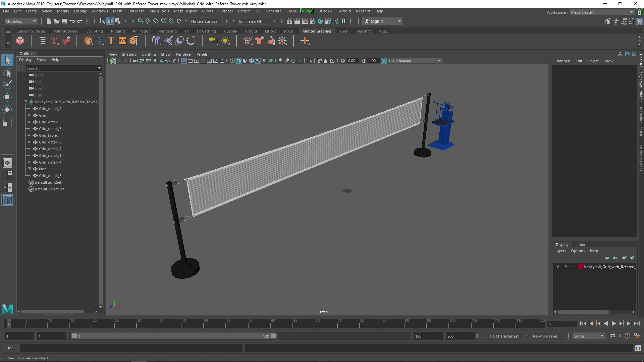The width and height of the screenshot is (644, 362).
Task: Click the New scene icon
Action: [x=49, y=21]
